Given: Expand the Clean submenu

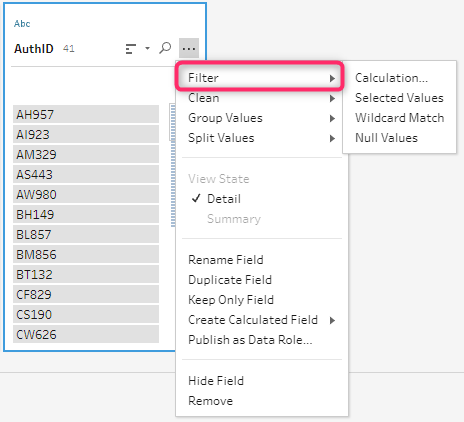Looking at the screenshot, I should point(262,98).
